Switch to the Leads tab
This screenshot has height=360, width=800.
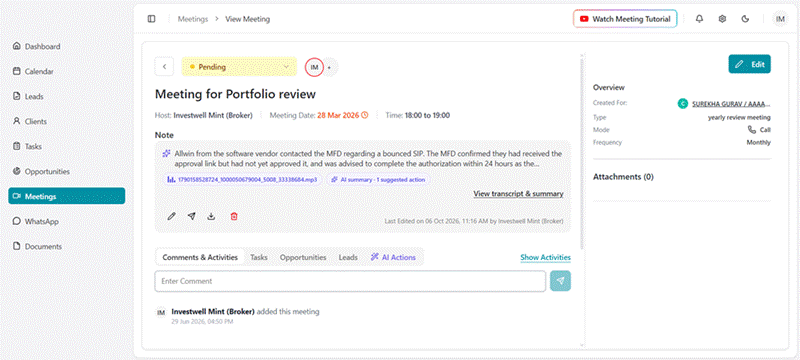(x=348, y=258)
